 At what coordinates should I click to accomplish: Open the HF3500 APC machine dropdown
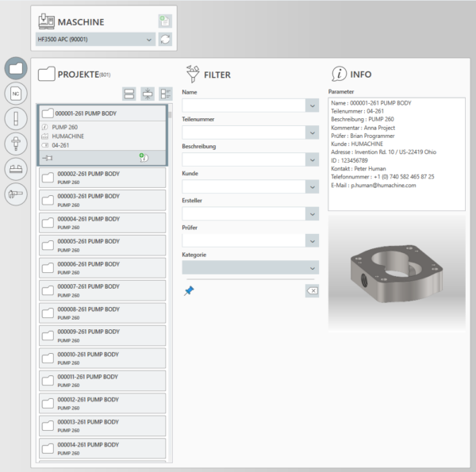coord(150,39)
